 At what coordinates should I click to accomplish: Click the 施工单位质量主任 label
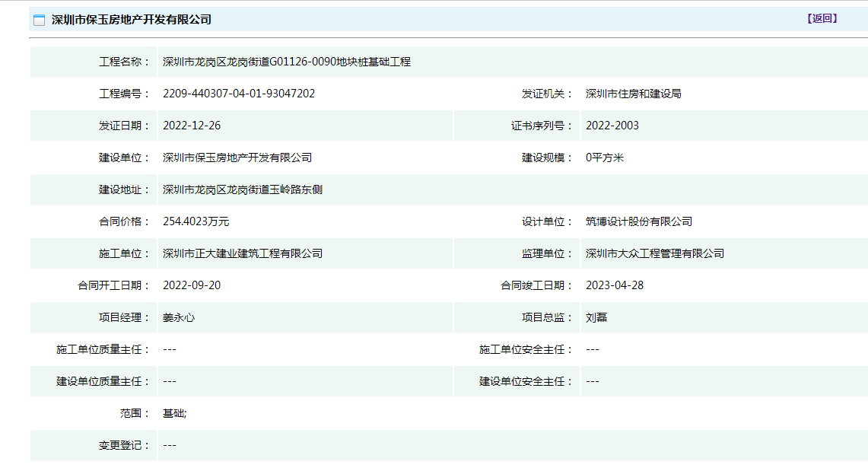103,350
